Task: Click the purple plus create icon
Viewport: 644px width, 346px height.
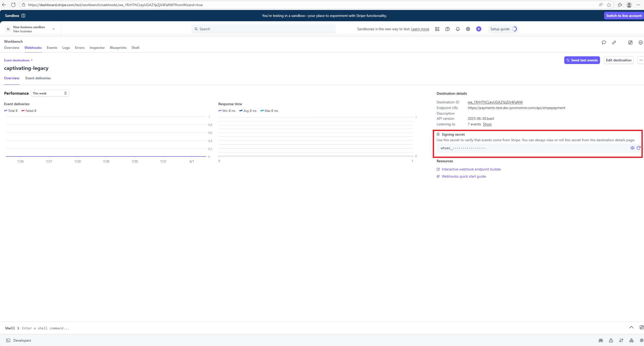Action: [479, 29]
